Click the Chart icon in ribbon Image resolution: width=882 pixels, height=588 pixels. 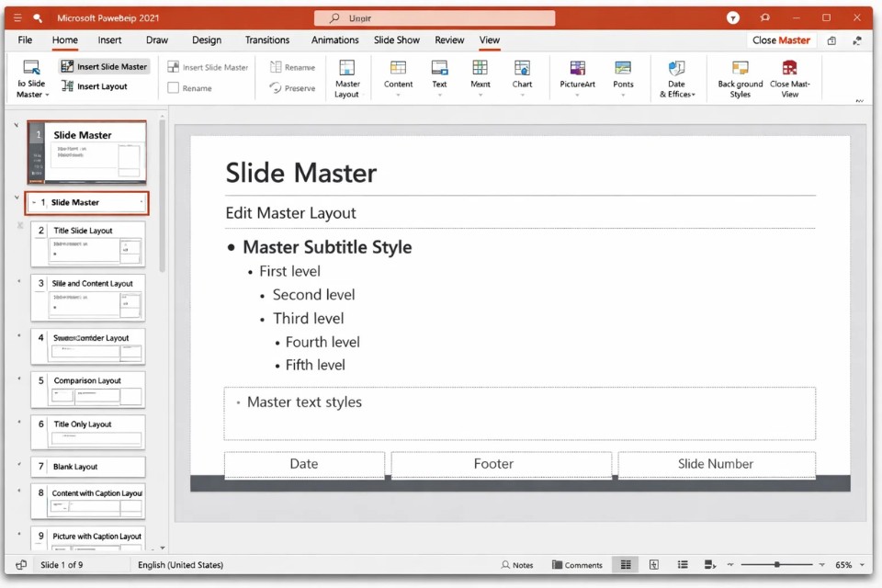click(522, 68)
